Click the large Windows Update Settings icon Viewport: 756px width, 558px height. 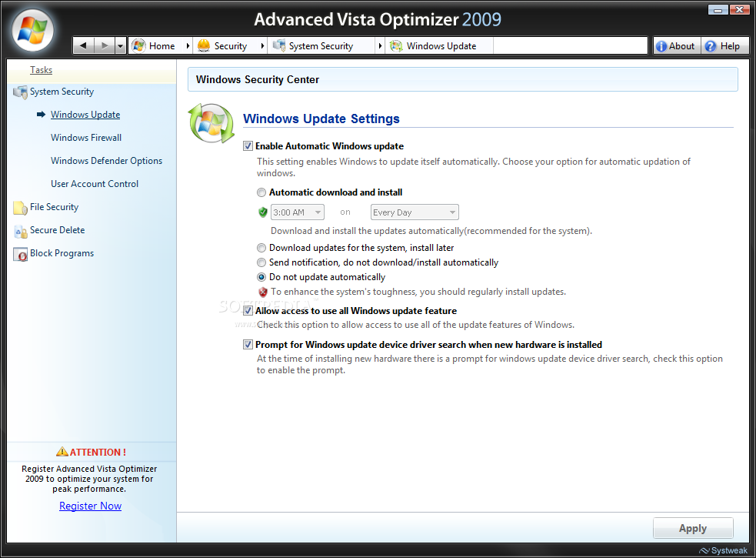pyautogui.click(x=211, y=124)
